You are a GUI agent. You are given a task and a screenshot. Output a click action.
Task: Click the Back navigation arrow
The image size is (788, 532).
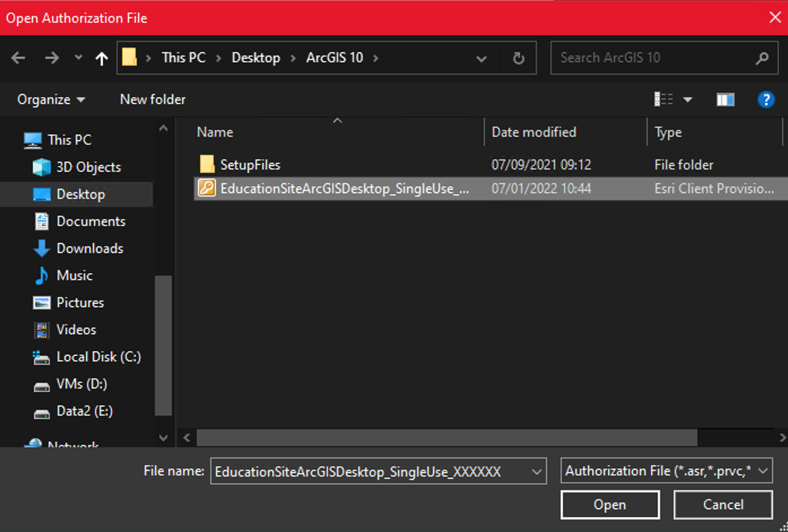click(18, 58)
